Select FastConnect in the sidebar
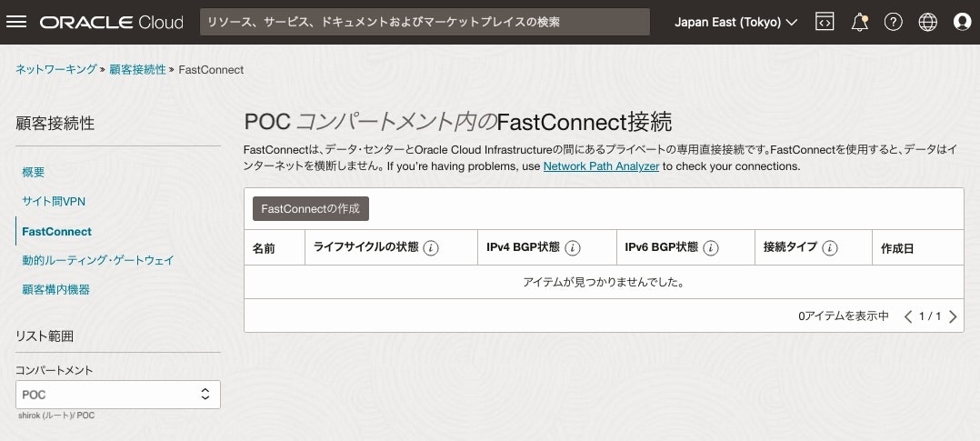The height and width of the screenshot is (441, 980). point(57,232)
